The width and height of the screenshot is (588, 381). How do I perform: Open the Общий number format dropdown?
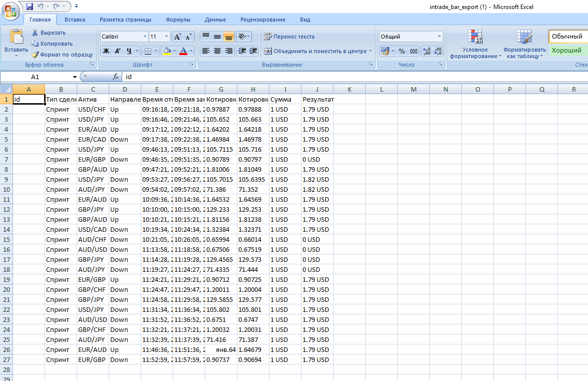tap(440, 37)
